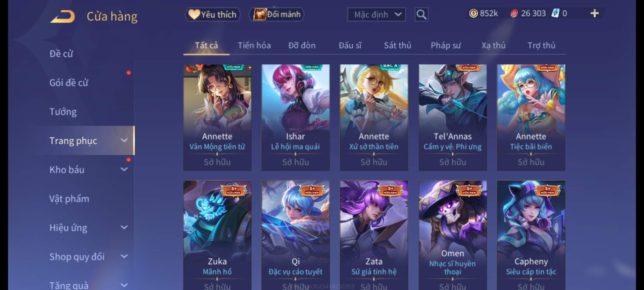Tap the red ruby currency icon
The height and width of the screenshot is (290, 644).
[x=514, y=13]
